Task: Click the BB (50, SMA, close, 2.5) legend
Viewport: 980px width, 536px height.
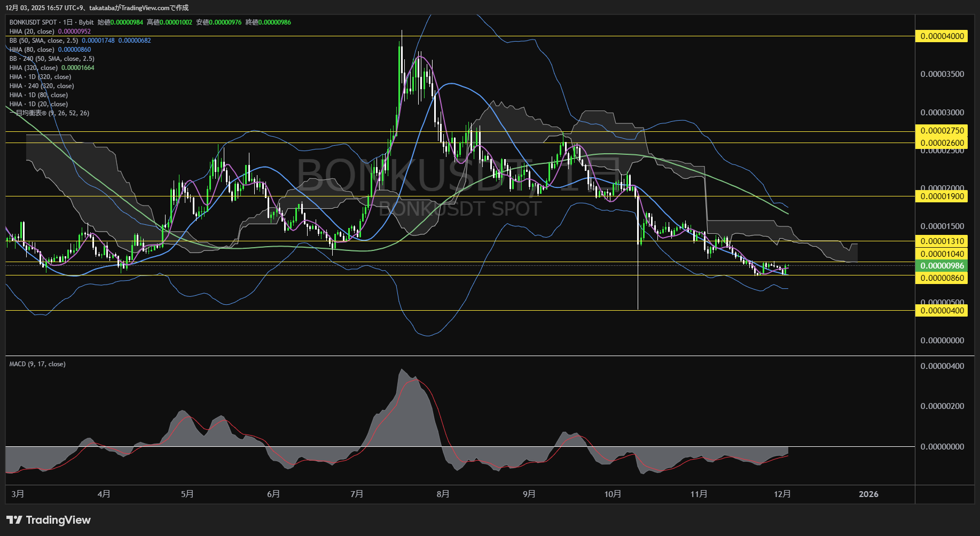Action: pyautogui.click(x=43, y=41)
